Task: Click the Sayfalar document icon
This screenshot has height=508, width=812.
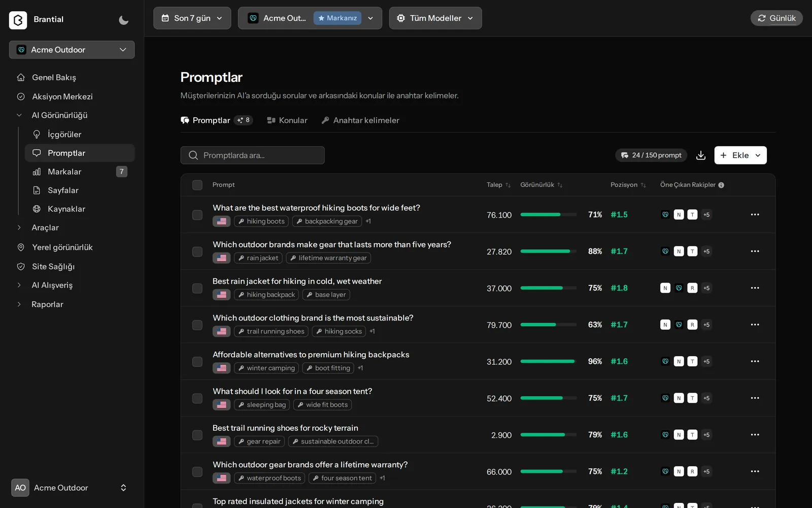Action: pyautogui.click(x=37, y=190)
